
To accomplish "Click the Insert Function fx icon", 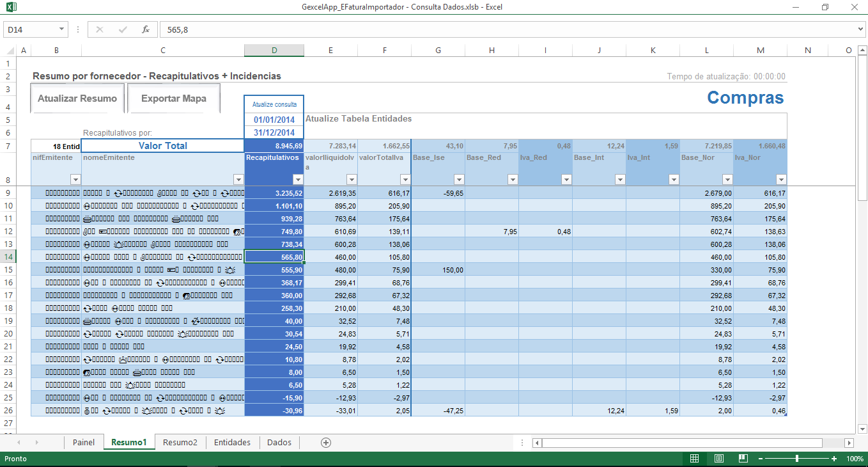I will pos(146,29).
